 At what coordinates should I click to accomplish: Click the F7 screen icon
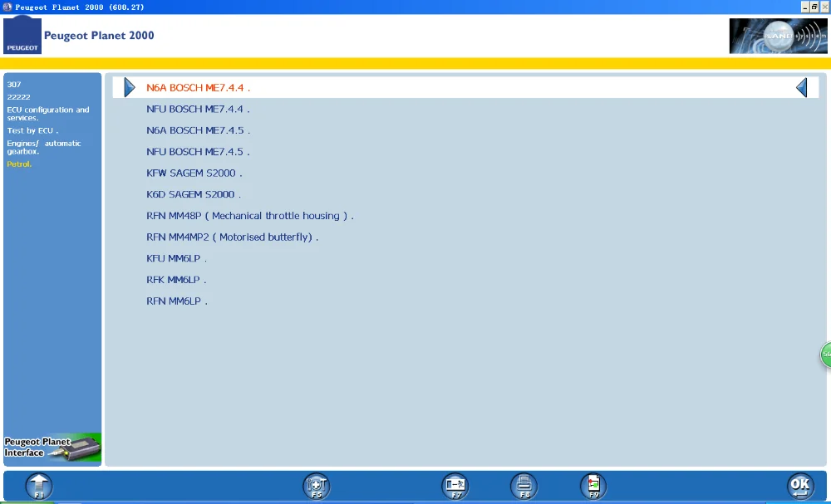455,486
